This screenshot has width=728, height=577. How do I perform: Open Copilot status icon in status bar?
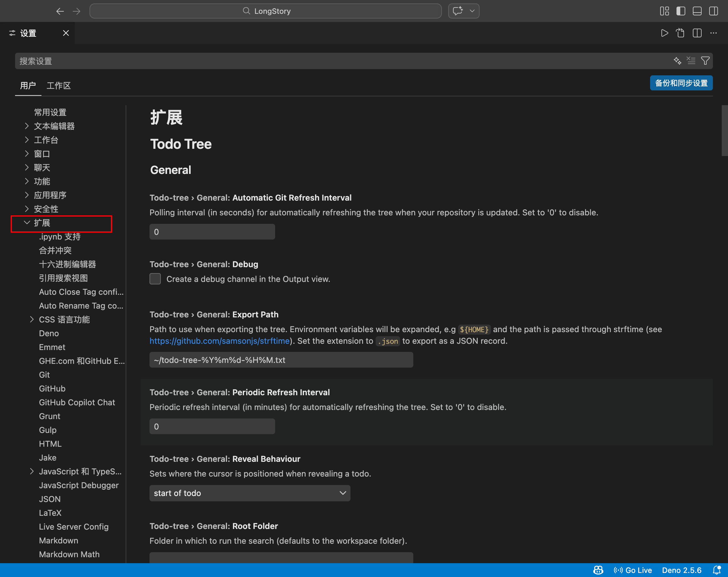(x=598, y=570)
